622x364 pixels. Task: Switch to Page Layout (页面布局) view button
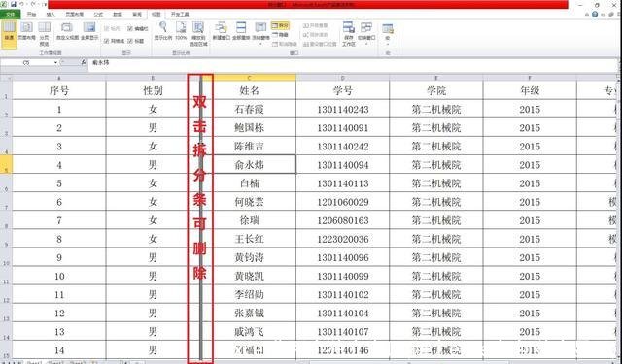26,32
